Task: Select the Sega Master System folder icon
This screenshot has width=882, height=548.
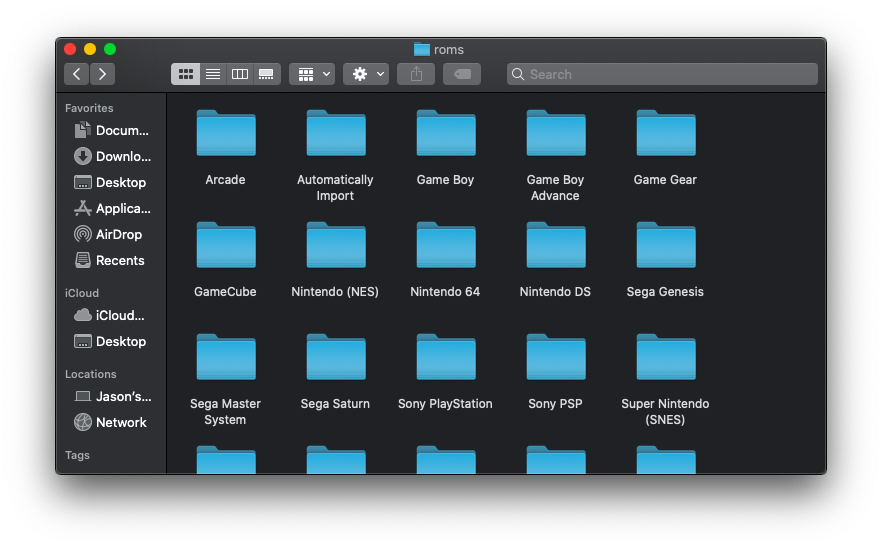Action: (x=226, y=357)
